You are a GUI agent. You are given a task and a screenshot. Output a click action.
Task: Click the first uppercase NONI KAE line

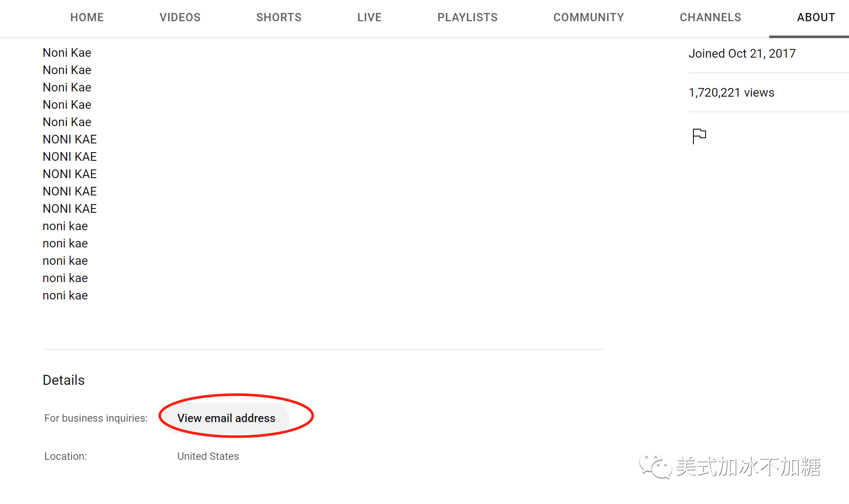pyautogui.click(x=69, y=139)
